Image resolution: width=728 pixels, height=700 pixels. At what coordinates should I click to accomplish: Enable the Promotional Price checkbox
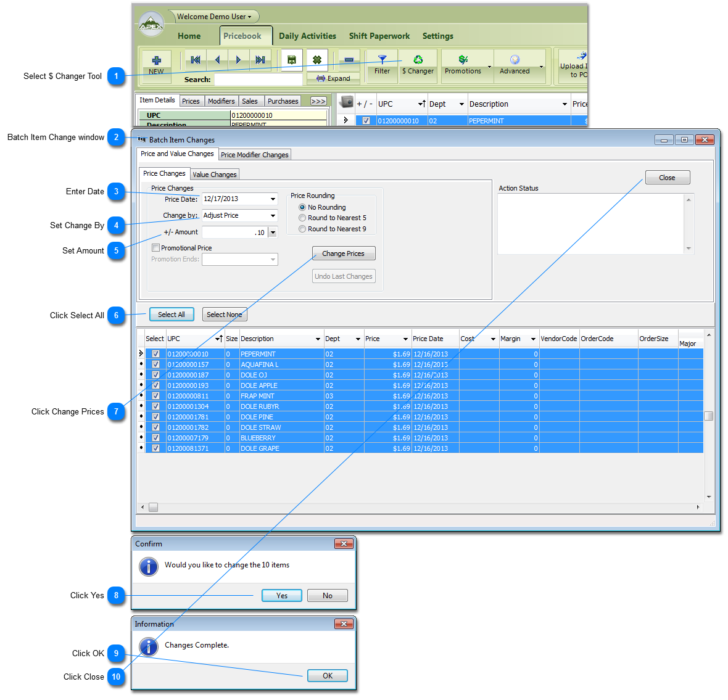point(156,248)
